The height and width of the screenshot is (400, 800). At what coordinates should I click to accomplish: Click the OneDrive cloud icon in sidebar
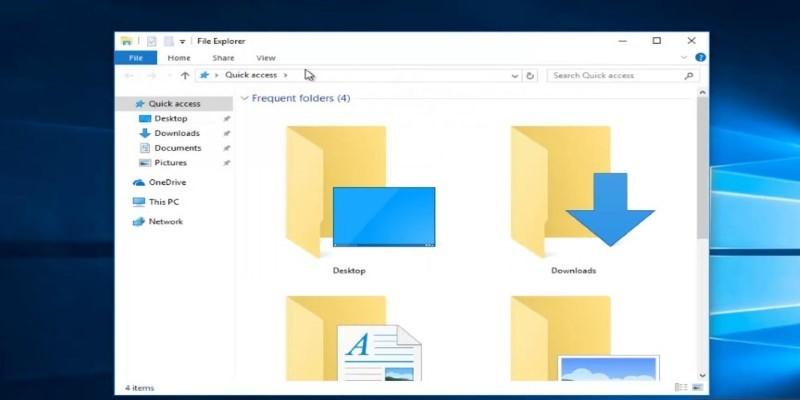click(x=139, y=182)
